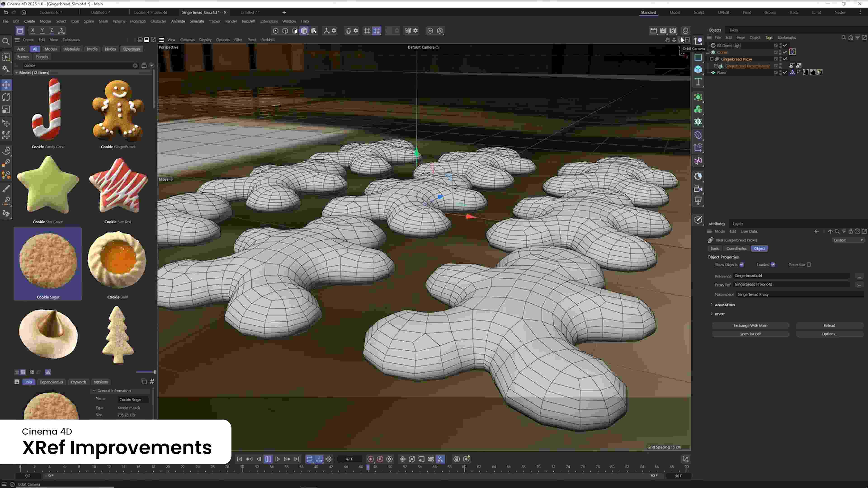
Task: Disable the Loaded checkbox
Action: (773, 265)
